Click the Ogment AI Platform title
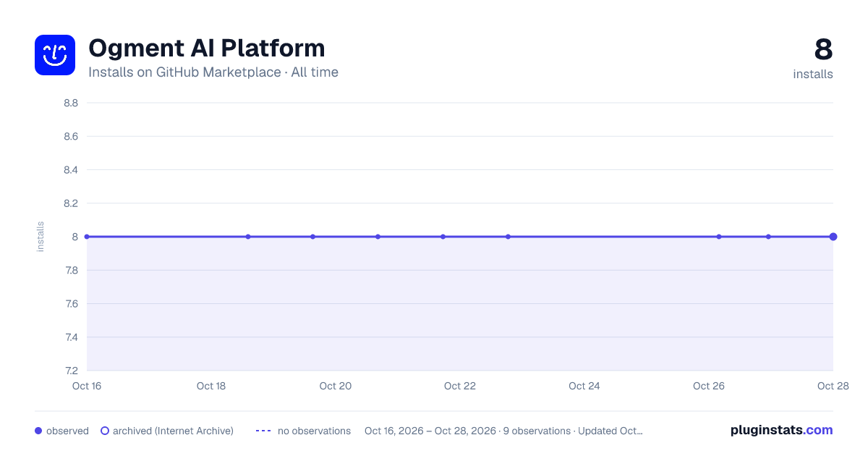868x456 pixels. 207,48
